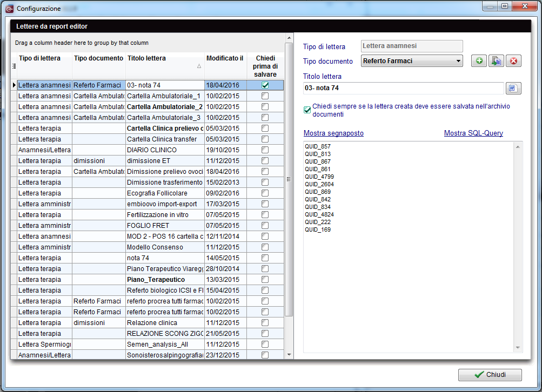Sort by Modificato il column header
The width and height of the screenshot is (542, 392).
pos(225,66)
